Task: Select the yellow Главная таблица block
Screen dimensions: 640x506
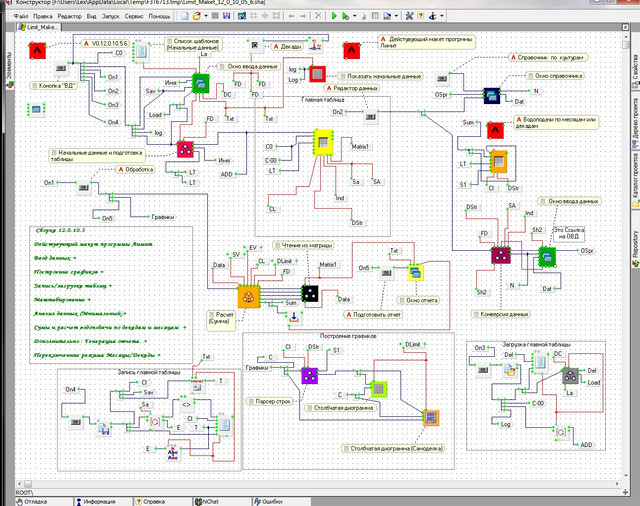Action: pos(322,144)
